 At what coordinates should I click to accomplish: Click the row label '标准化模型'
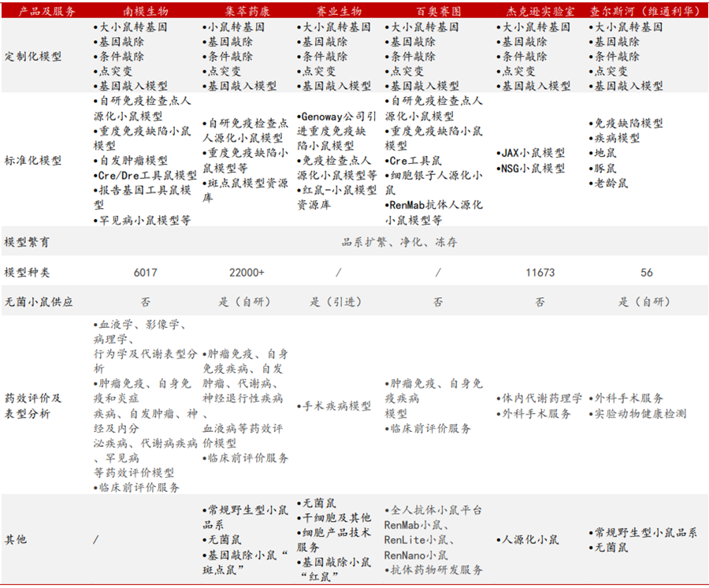tap(32, 161)
